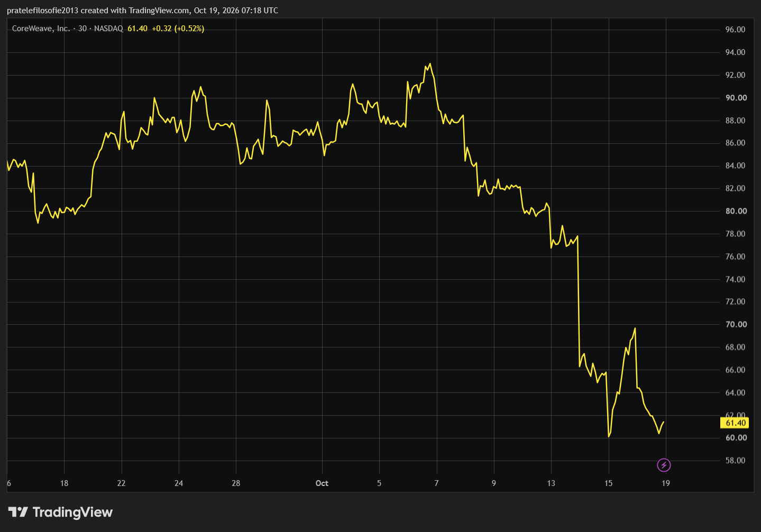Image resolution: width=761 pixels, height=532 pixels.
Task: Click the 96.00 price axis label
Action: (735, 30)
